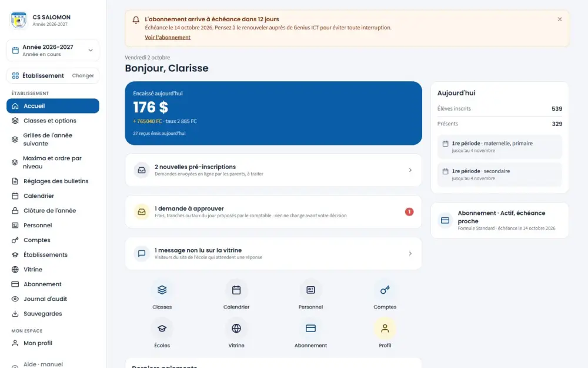Image resolution: width=588 pixels, height=368 pixels.
Task: Click the Présents count 329
Action: (556, 124)
